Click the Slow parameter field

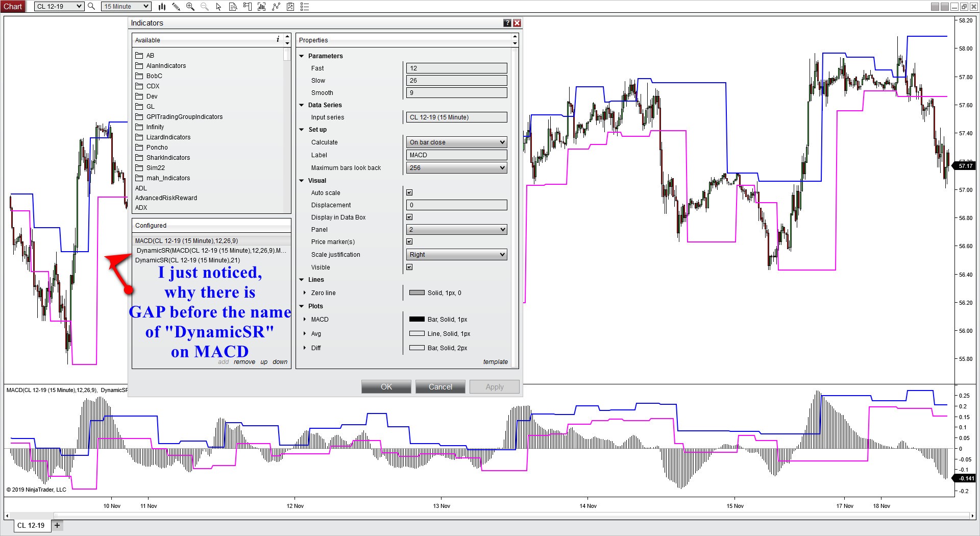(x=457, y=80)
